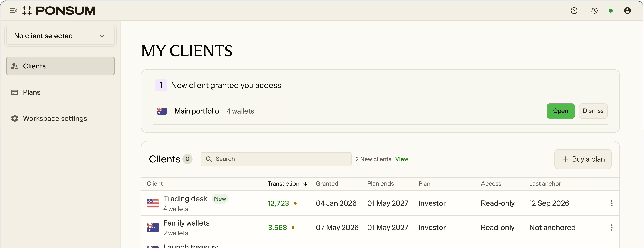Screen dimensions: 644x248
Task: Click the Granted column header
Action: click(x=327, y=184)
